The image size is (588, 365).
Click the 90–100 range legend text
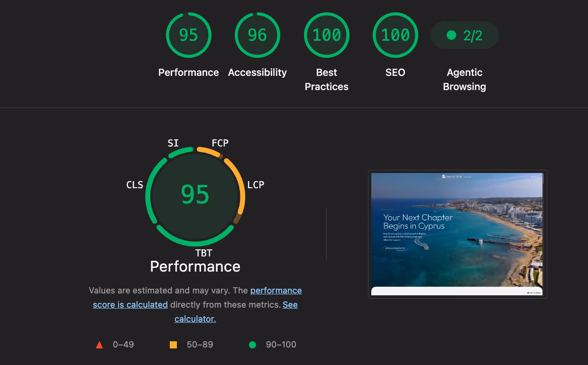coord(281,345)
